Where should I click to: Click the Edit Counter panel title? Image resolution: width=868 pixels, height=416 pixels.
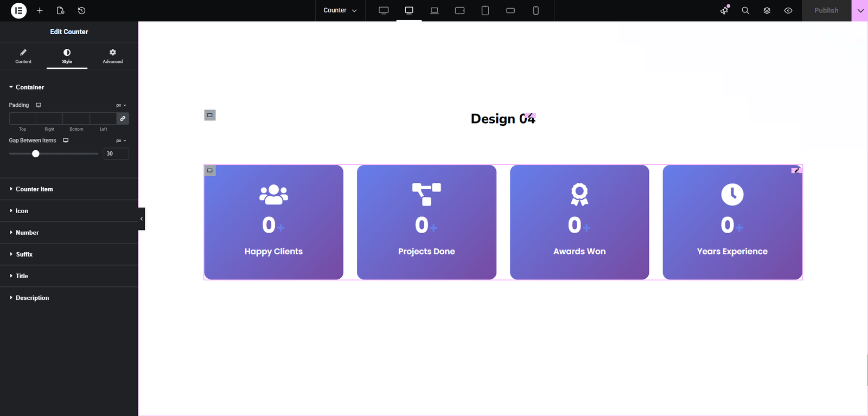pyautogui.click(x=69, y=31)
